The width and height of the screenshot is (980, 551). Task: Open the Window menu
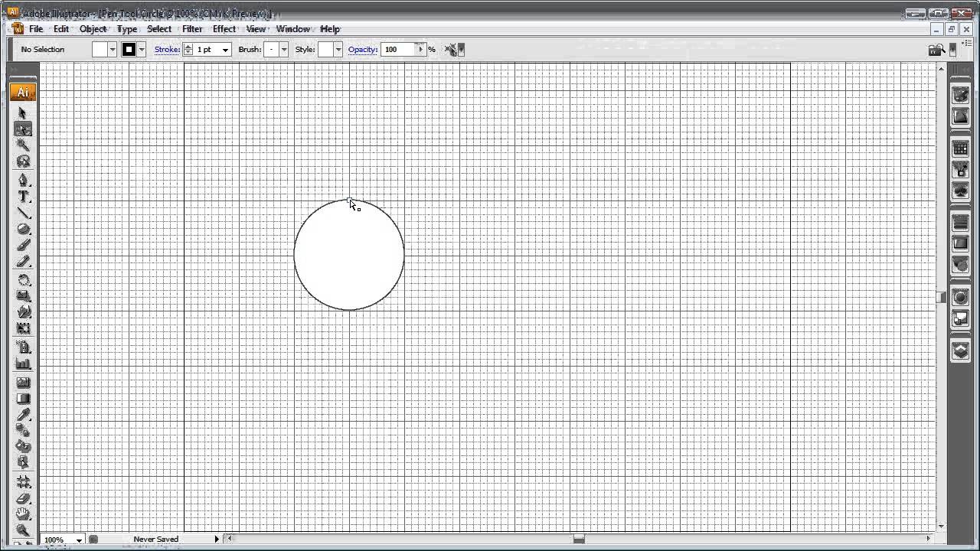click(292, 29)
